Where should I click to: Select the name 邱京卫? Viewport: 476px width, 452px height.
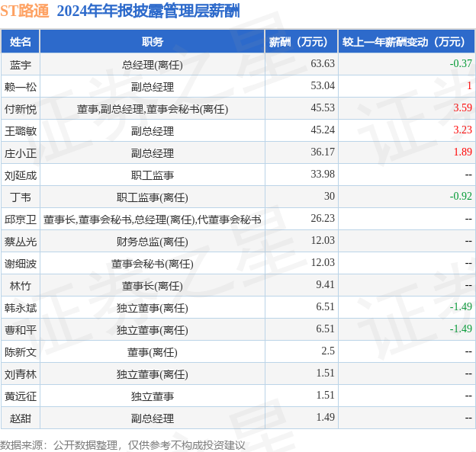click(21, 220)
